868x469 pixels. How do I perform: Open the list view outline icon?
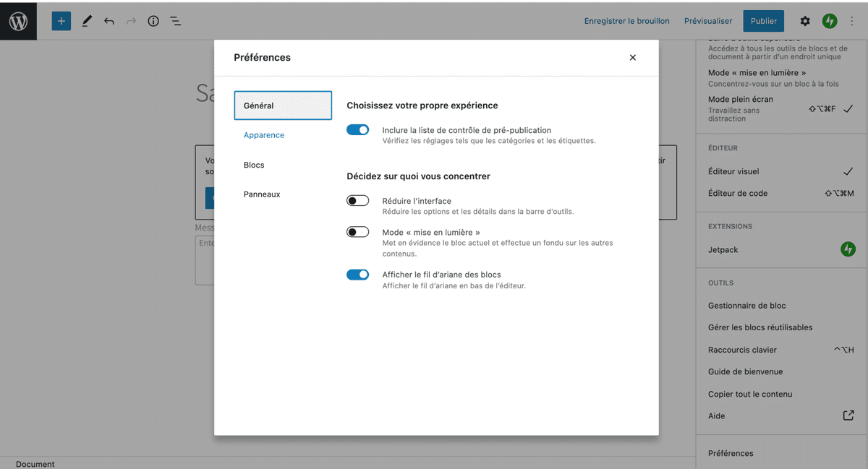coord(176,21)
